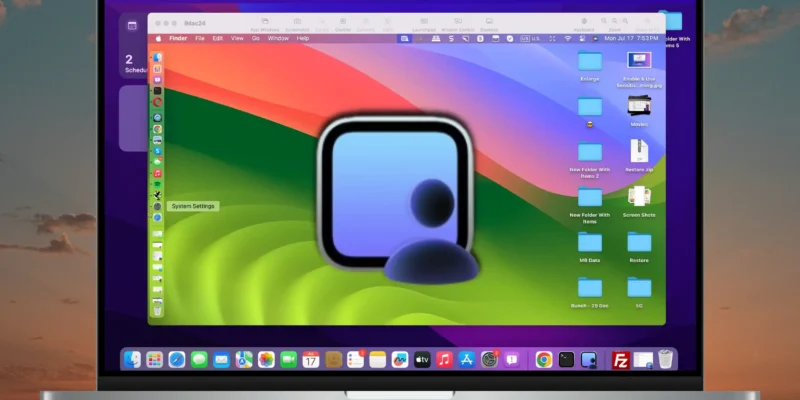Open Freeform in the bottom Dock
Image resolution: width=800 pixels, height=400 pixels.
point(400,360)
